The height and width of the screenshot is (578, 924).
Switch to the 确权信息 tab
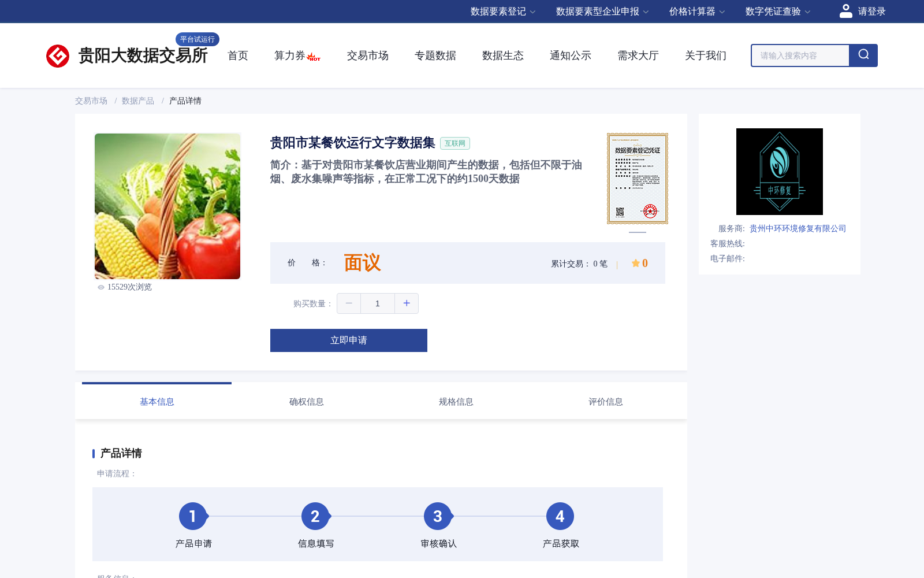[307, 401]
